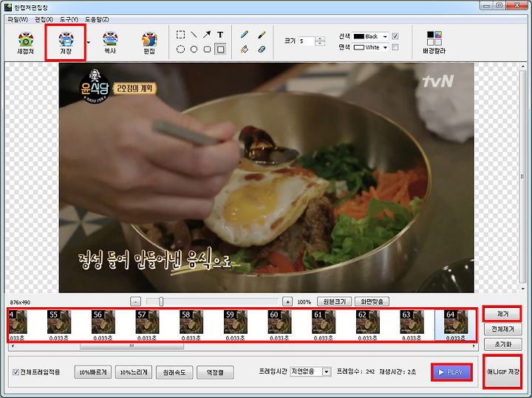Select the green highlighter brush tool
This screenshot has width=532, height=398.
coord(262,34)
